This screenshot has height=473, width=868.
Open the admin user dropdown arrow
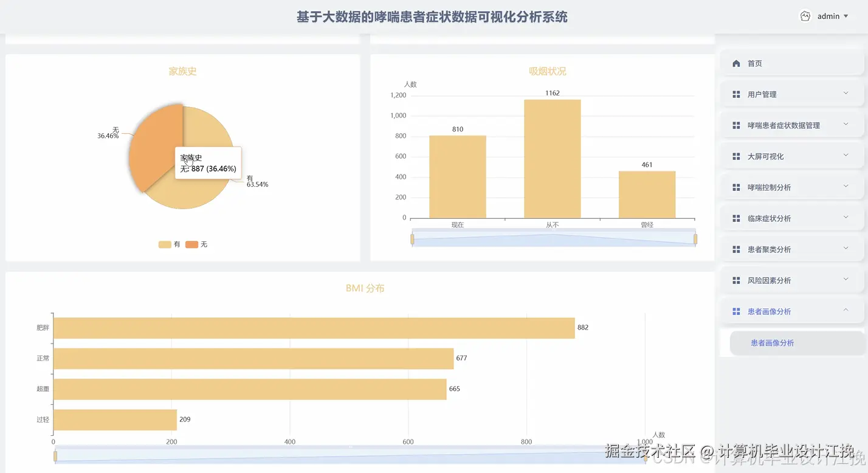point(846,16)
